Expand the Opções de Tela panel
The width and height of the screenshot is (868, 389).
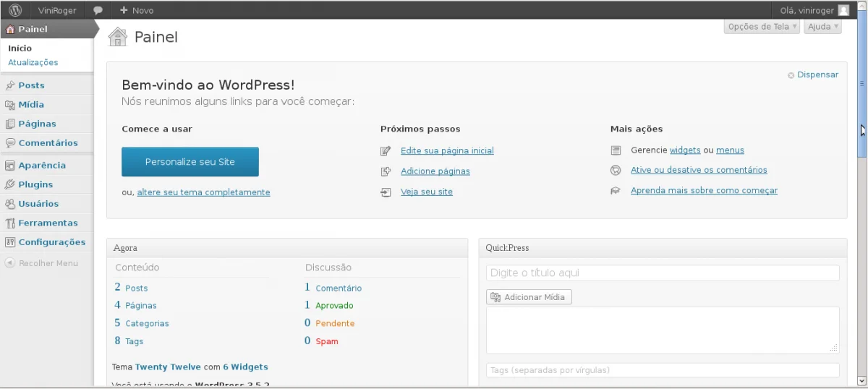[762, 27]
